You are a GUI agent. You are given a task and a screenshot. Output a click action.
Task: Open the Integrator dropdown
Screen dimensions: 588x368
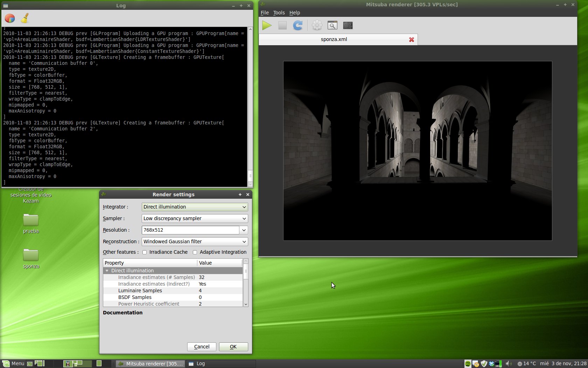[195, 207]
